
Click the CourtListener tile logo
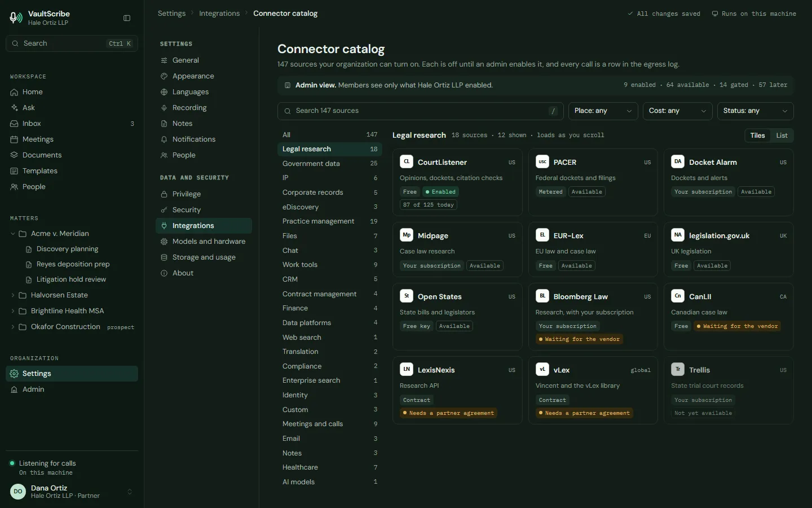407,161
